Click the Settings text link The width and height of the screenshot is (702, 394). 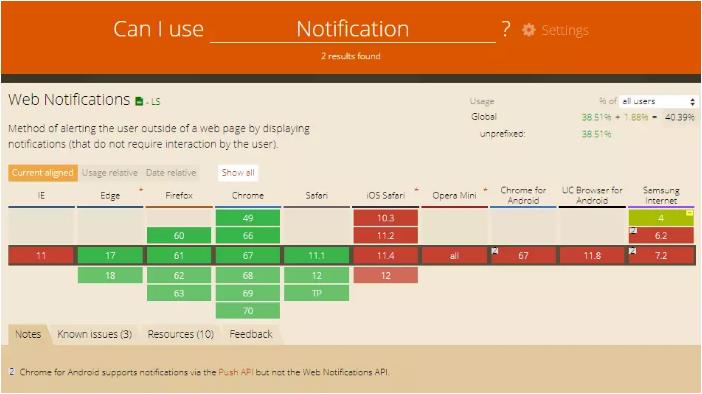(x=565, y=30)
